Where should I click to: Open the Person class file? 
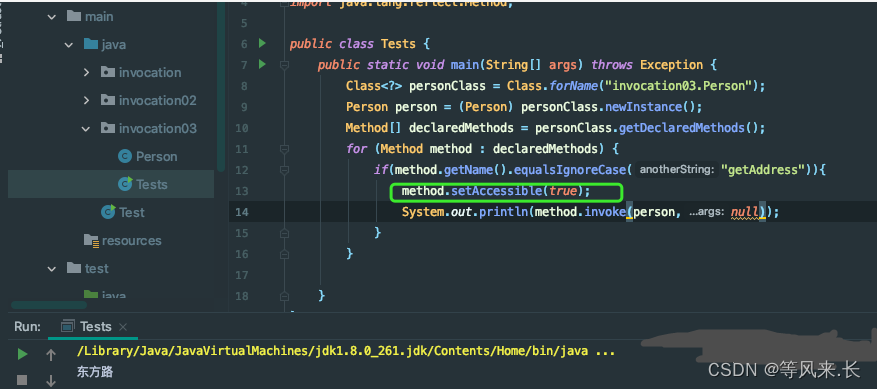click(156, 157)
